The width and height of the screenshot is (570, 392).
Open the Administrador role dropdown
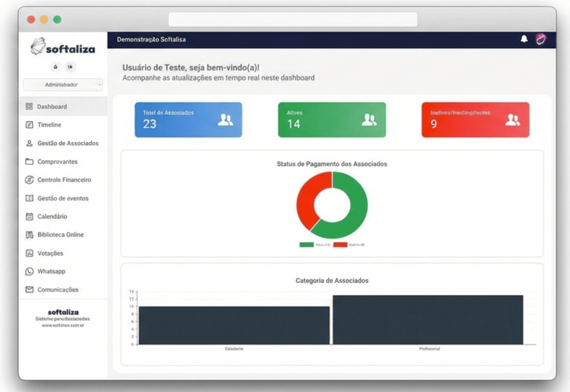tap(63, 84)
